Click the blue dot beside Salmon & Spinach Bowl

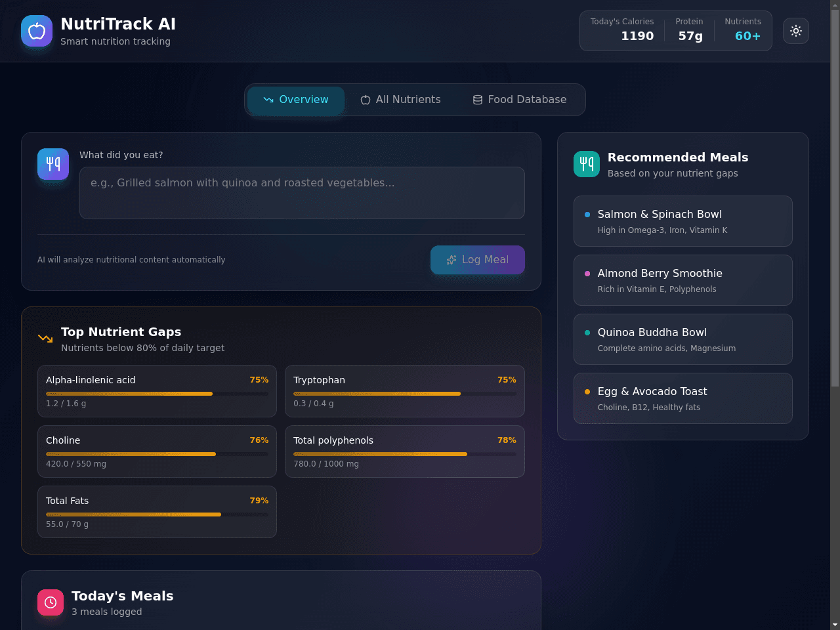(587, 215)
